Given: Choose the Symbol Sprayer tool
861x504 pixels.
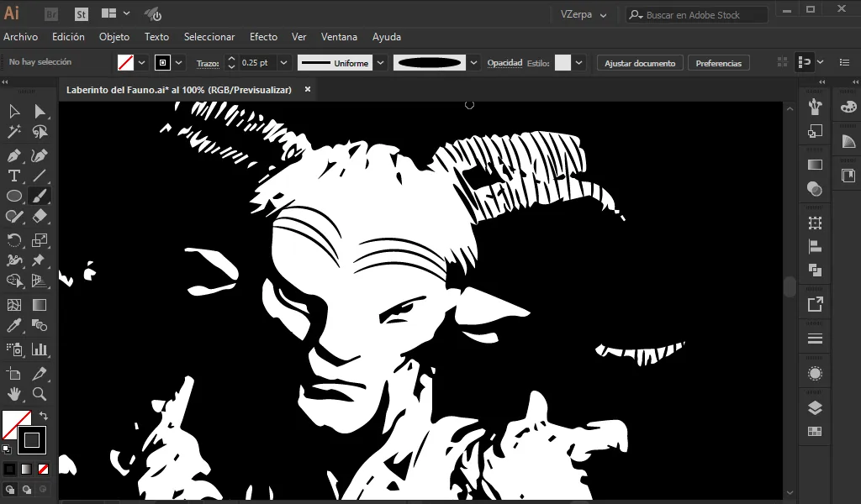Looking at the screenshot, I should coord(14,349).
